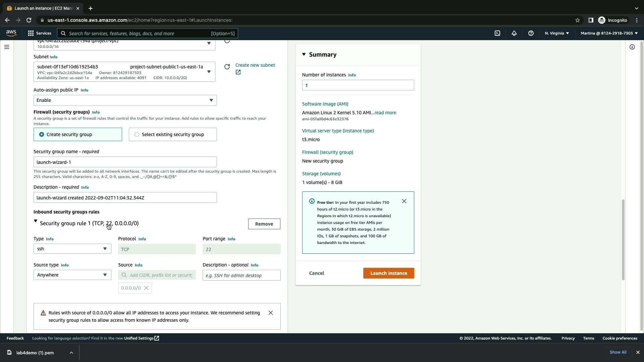Open AWS CloudShell icon in top bar
Image resolution: width=644 pixels, height=362 pixels.
pyautogui.click(x=497, y=33)
